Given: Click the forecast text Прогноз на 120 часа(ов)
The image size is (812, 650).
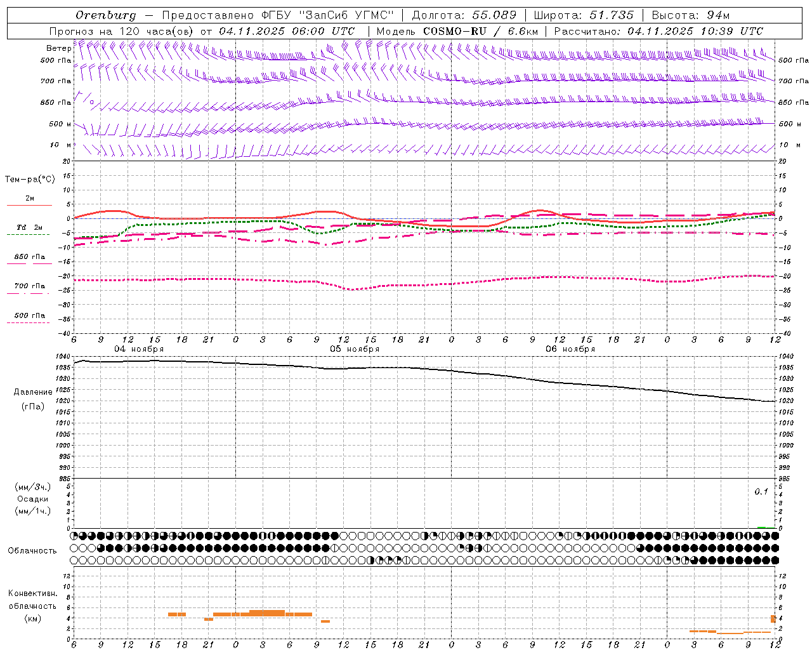Looking at the screenshot, I should click(x=122, y=31).
